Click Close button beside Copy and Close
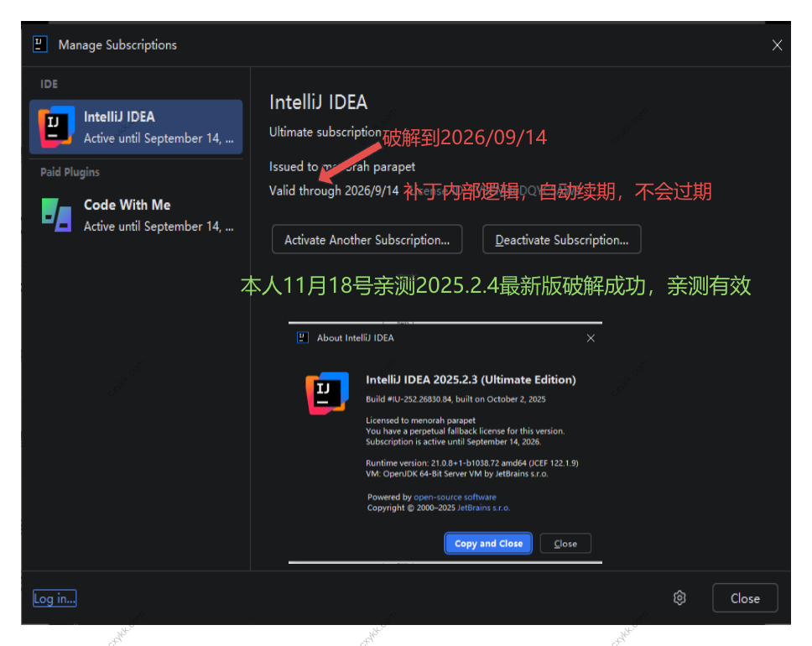The width and height of the screenshot is (812, 646). [x=565, y=544]
